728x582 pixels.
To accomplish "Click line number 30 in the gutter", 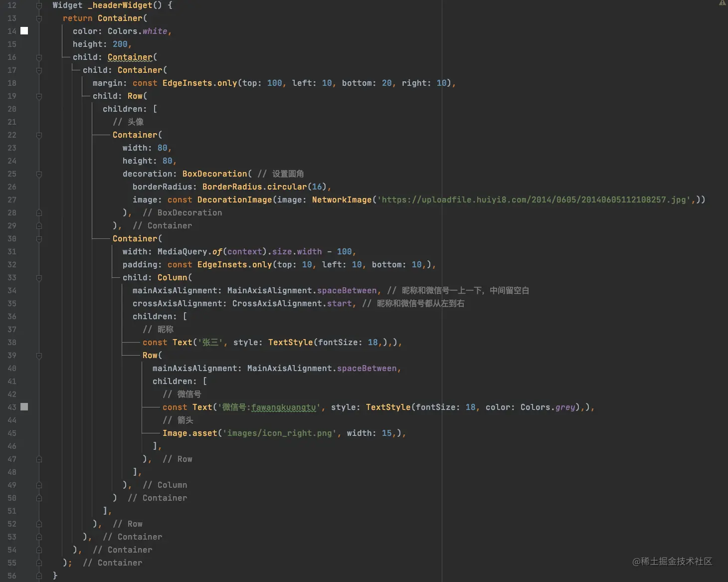I will [12, 239].
